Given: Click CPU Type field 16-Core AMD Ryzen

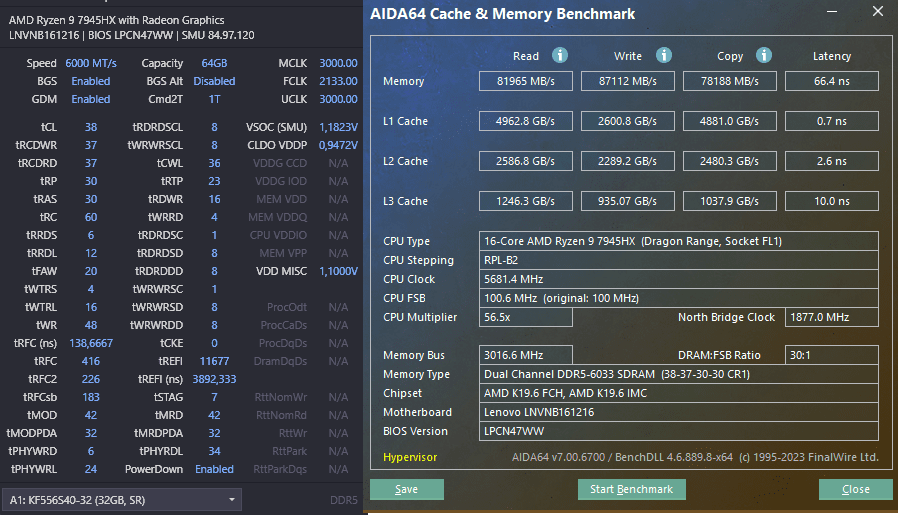Looking at the screenshot, I should 679,241.
